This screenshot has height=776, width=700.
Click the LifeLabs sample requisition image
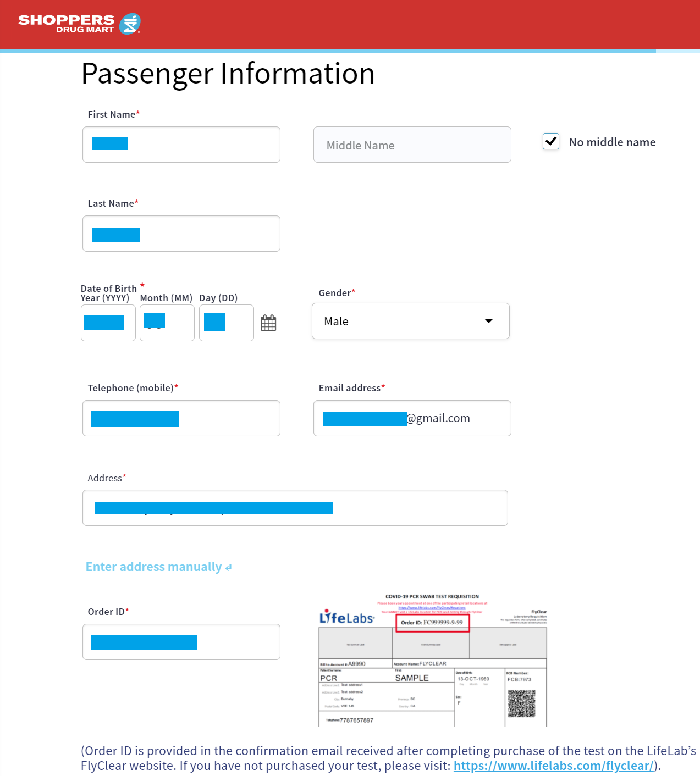[x=433, y=659]
